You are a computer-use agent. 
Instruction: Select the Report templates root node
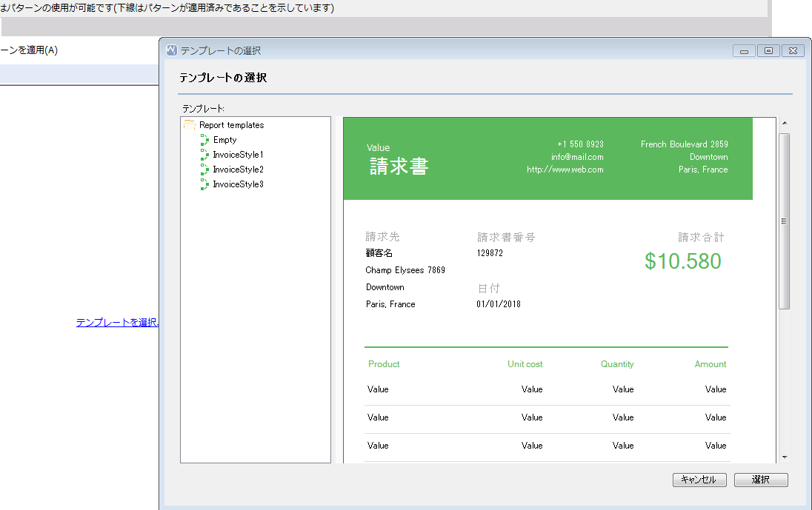pyautogui.click(x=231, y=125)
